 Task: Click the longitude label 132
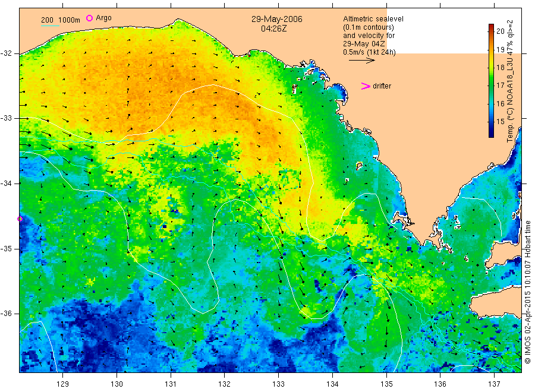click(x=225, y=384)
